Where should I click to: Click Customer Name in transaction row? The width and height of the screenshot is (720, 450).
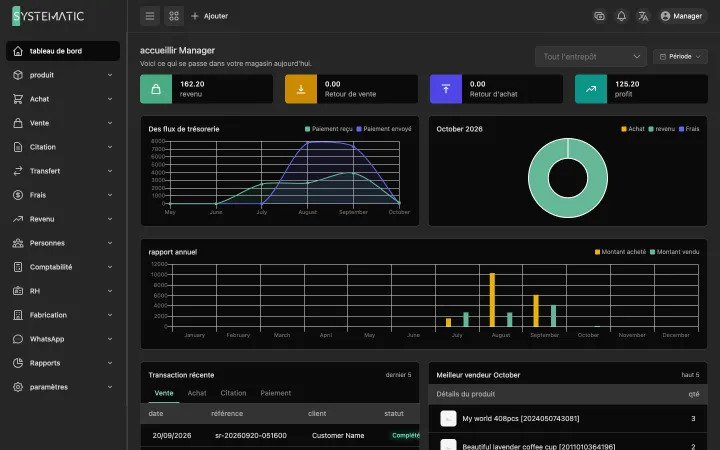click(338, 435)
